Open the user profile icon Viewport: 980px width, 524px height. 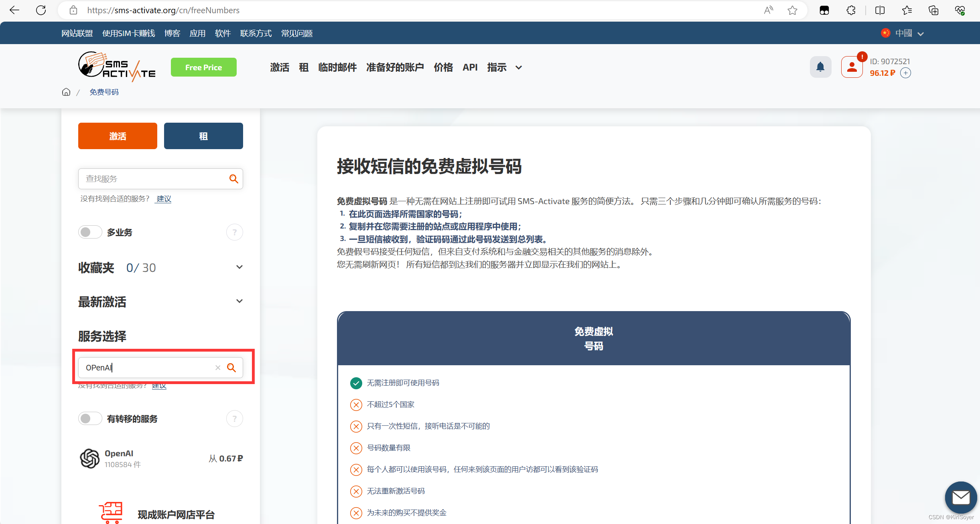click(852, 67)
